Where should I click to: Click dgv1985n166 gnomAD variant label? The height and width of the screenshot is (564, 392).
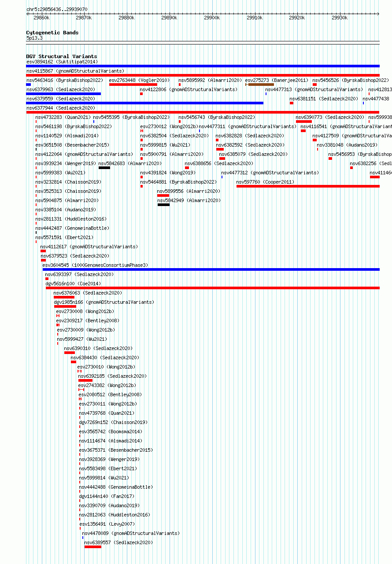[x=104, y=302]
